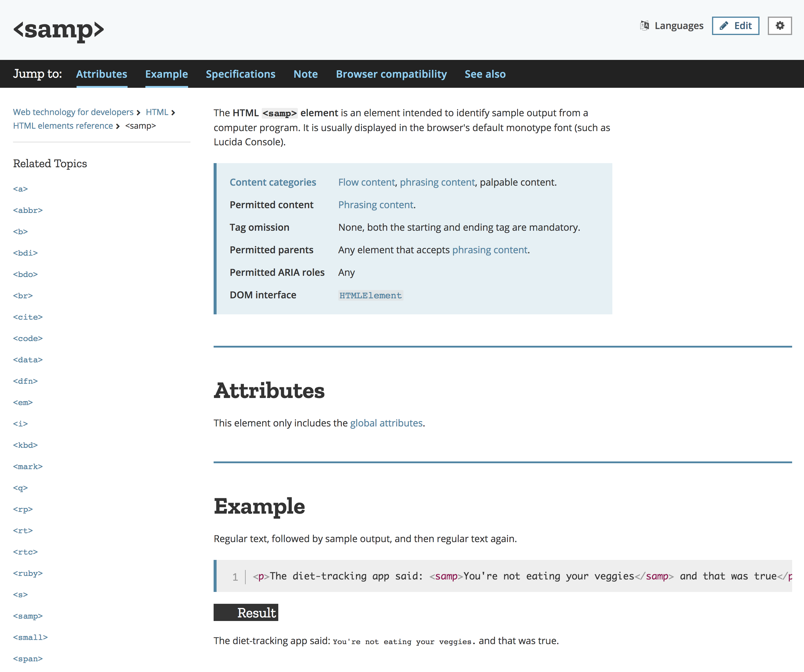Click the settings gear icon button

[x=779, y=26]
